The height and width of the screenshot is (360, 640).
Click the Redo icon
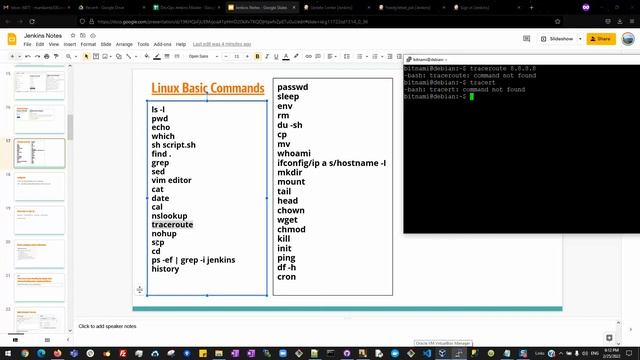(37, 56)
